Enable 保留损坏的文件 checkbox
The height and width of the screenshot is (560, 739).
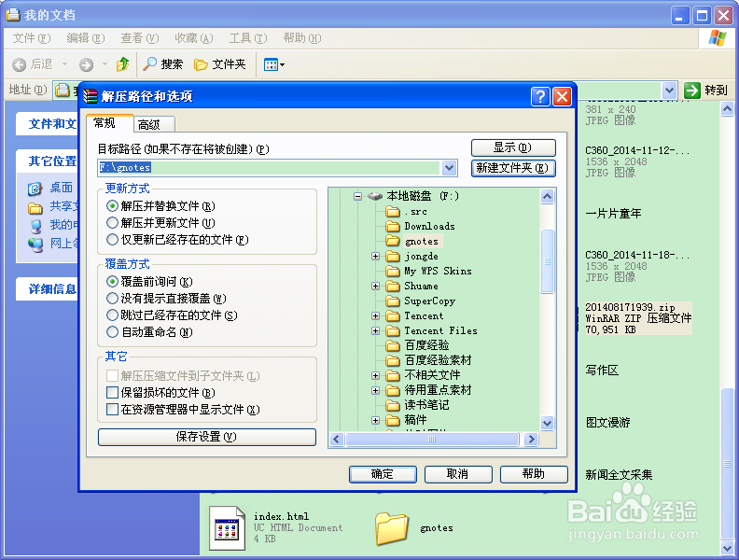tap(112, 392)
